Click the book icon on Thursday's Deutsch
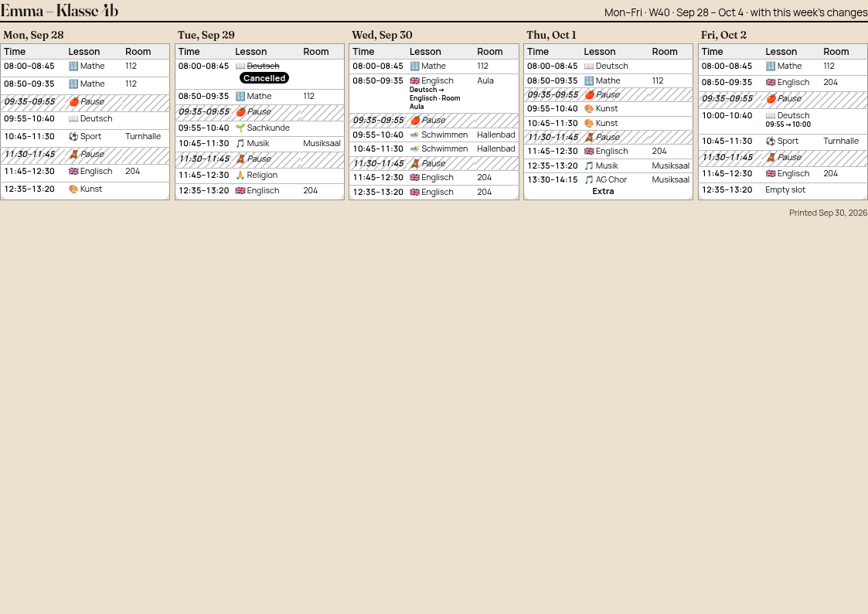Image resolution: width=868 pixels, height=614 pixels. (589, 66)
